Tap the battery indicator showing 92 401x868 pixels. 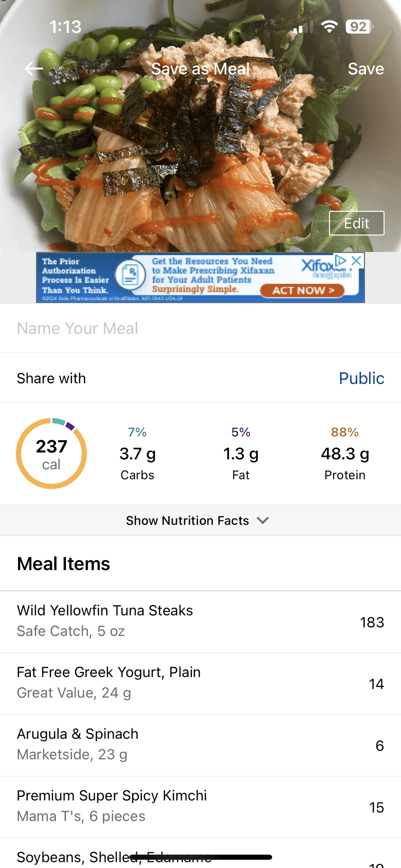coord(359,27)
